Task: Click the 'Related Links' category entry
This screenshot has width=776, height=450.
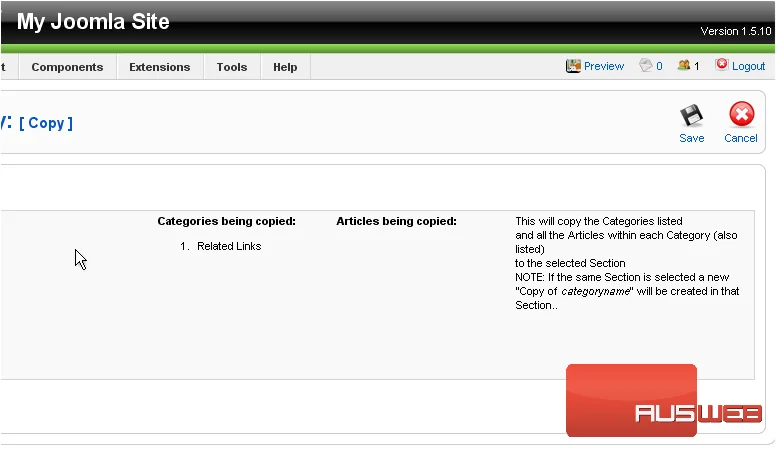Action: click(x=229, y=246)
